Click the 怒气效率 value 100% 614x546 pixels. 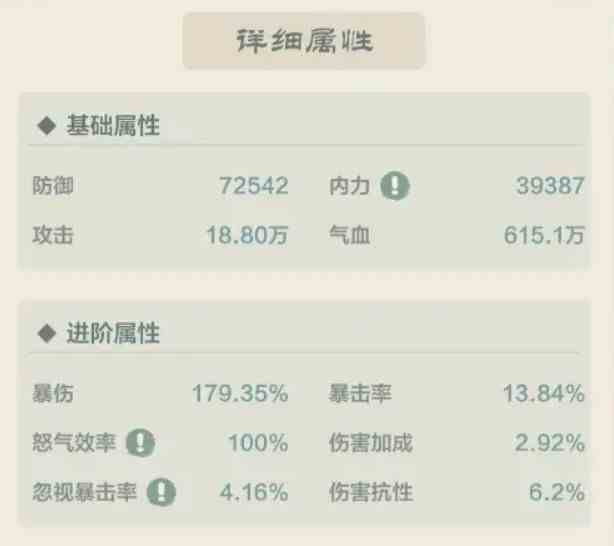(258, 443)
